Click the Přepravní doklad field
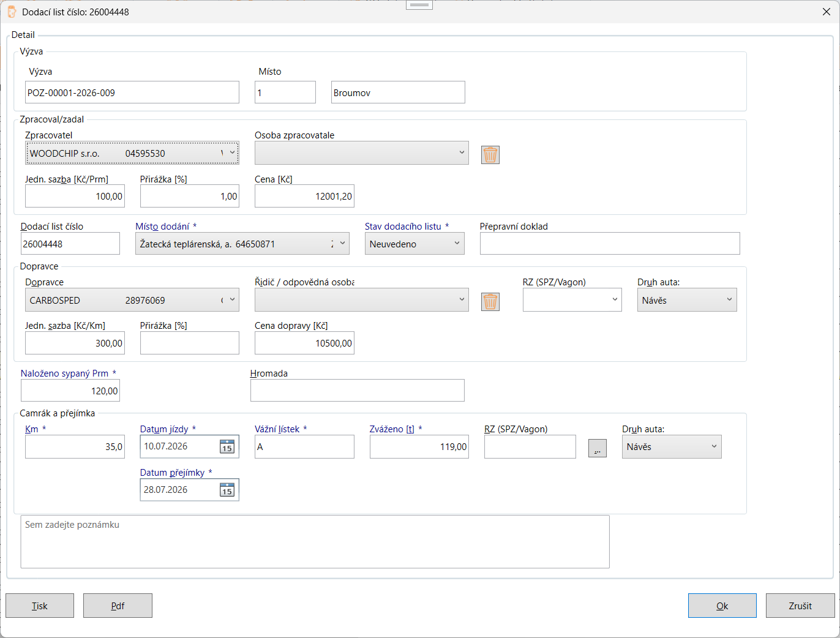Screen dimensions: 840x638 (x=610, y=244)
